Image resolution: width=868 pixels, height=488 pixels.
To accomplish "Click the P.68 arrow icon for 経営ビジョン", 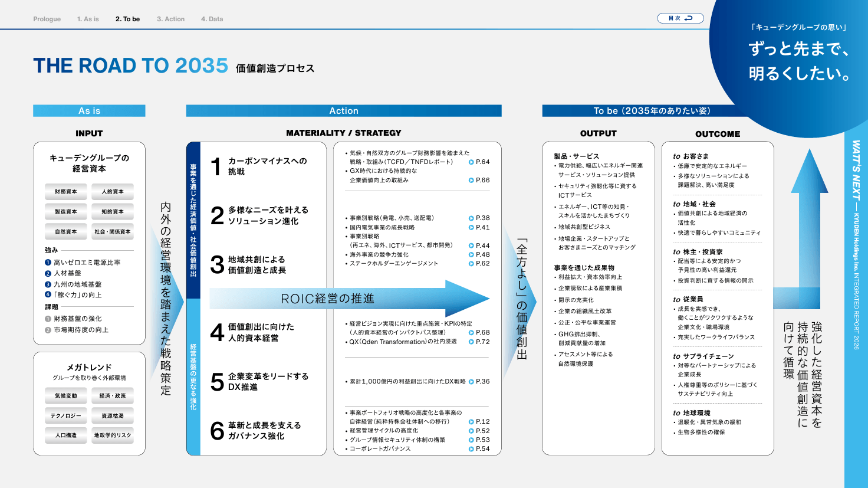I will (471, 333).
